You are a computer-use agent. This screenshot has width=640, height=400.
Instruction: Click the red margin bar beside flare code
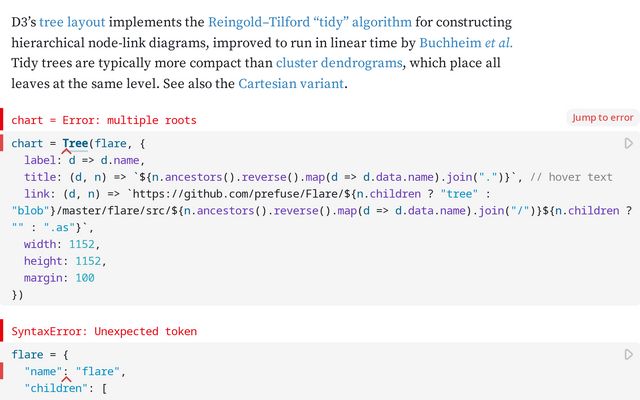(3, 372)
